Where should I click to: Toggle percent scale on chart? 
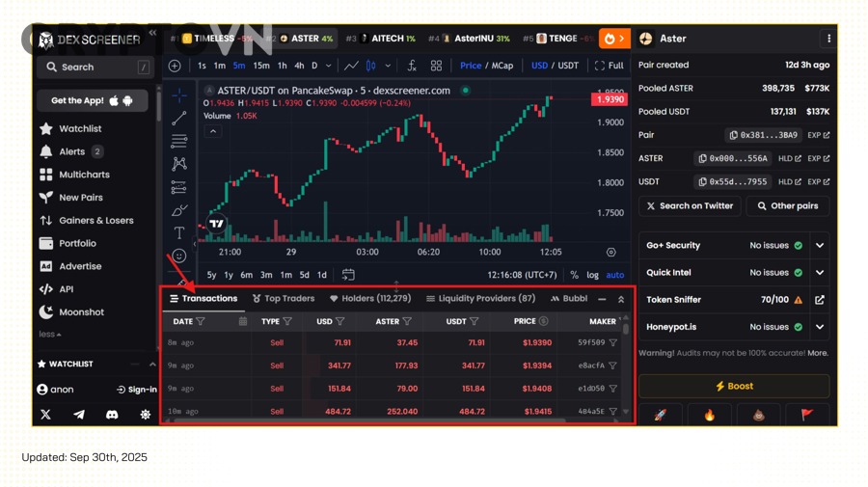574,275
